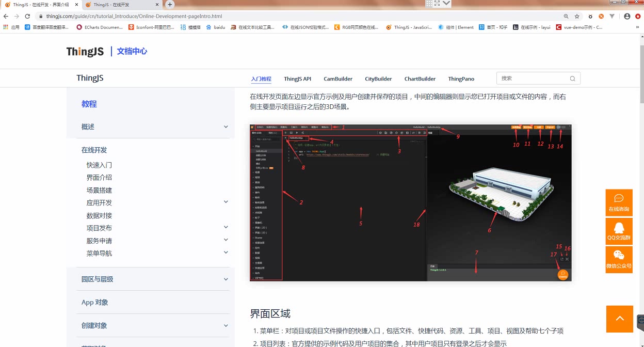Switch to the ThingJS 在线开发 browser tab
Viewport: 644px width, 347px height.
pyautogui.click(x=119, y=4)
